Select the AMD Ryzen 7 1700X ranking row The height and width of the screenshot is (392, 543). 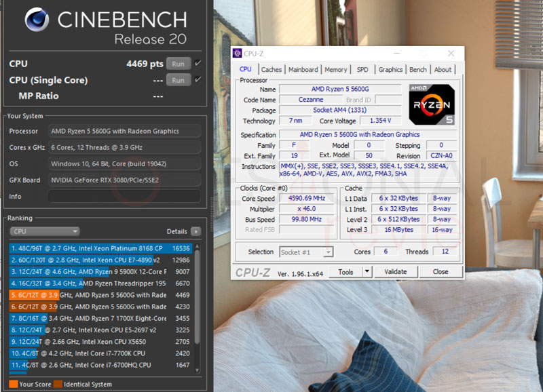100,318
